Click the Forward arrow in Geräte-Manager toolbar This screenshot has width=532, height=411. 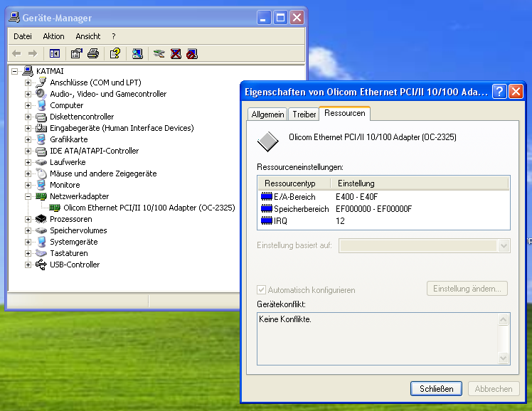tap(33, 53)
